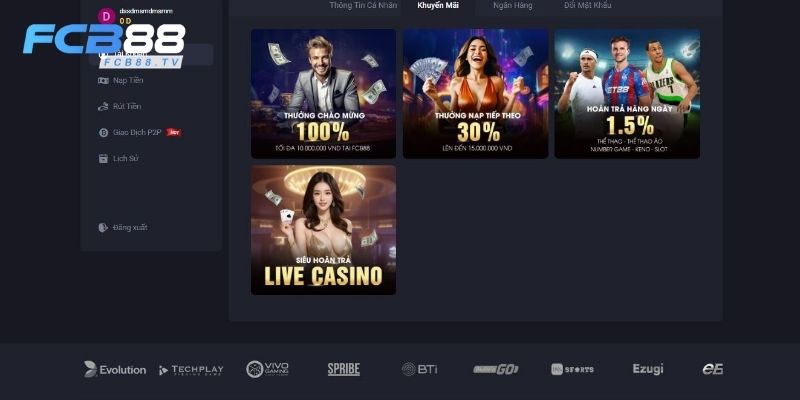This screenshot has width=800, height=400.
Task: Click the Spribe provider logo
Action: coord(343,369)
